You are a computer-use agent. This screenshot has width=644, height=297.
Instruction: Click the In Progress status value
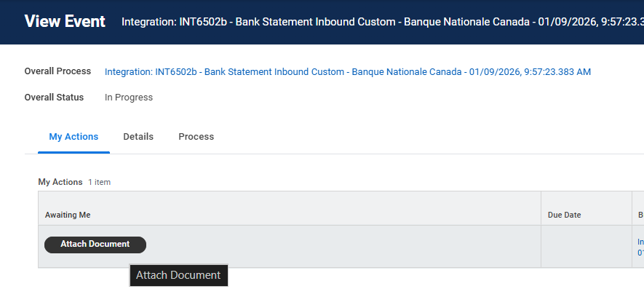click(129, 98)
